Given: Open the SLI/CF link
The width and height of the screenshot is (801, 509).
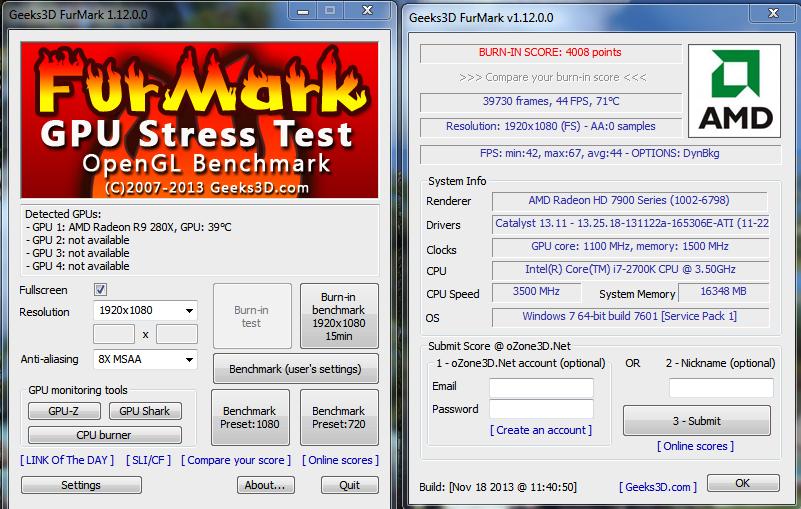Looking at the screenshot, I should click(x=149, y=460).
